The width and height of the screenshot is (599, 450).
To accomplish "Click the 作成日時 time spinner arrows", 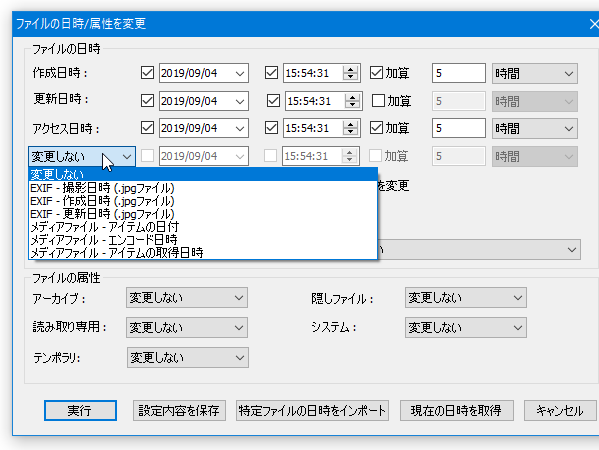I will (x=350, y=73).
